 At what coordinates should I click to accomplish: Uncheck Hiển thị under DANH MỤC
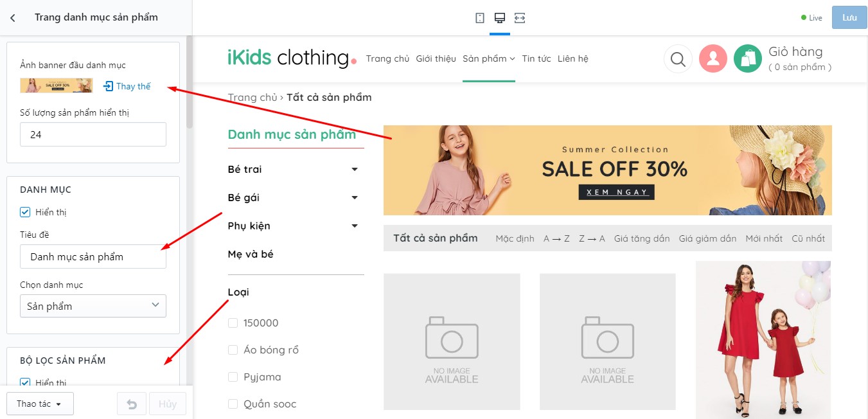(x=25, y=212)
